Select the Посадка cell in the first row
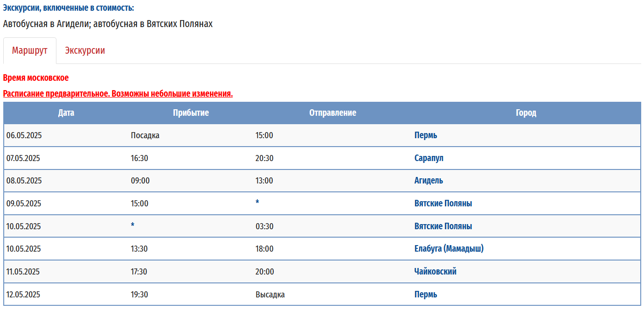The width and height of the screenshot is (644, 310). 145,135
